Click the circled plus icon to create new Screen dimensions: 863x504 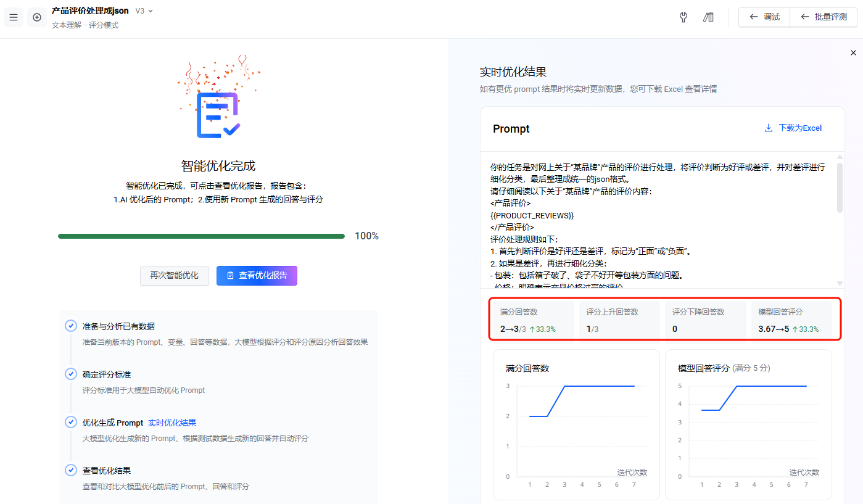point(37,17)
